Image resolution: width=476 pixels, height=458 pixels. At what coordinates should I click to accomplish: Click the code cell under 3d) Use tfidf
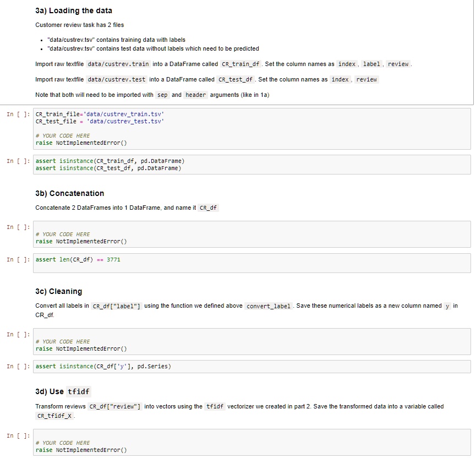(253, 443)
